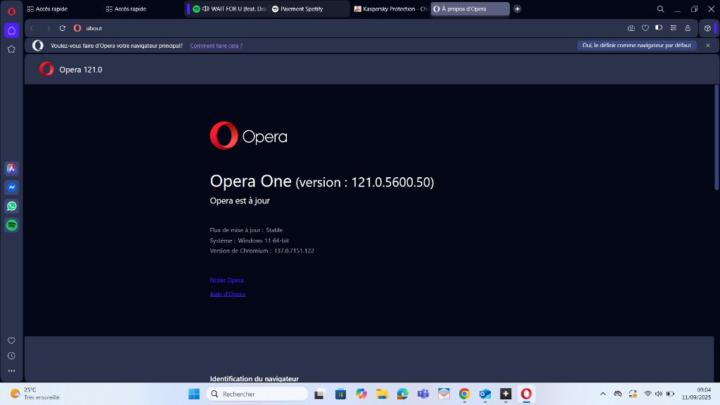
Task: Go to the sidebar home icon
Action: tap(11, 30)
